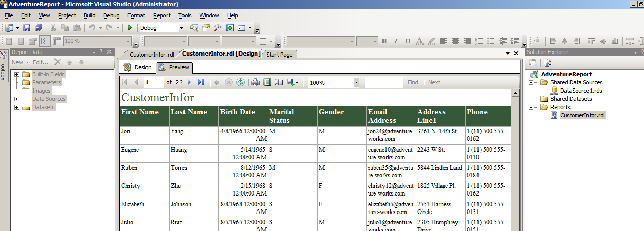The height and width of the screenshot is (231, 644).
Task: Click the Cut scissors icon
Action: click(x=53, y=28)
